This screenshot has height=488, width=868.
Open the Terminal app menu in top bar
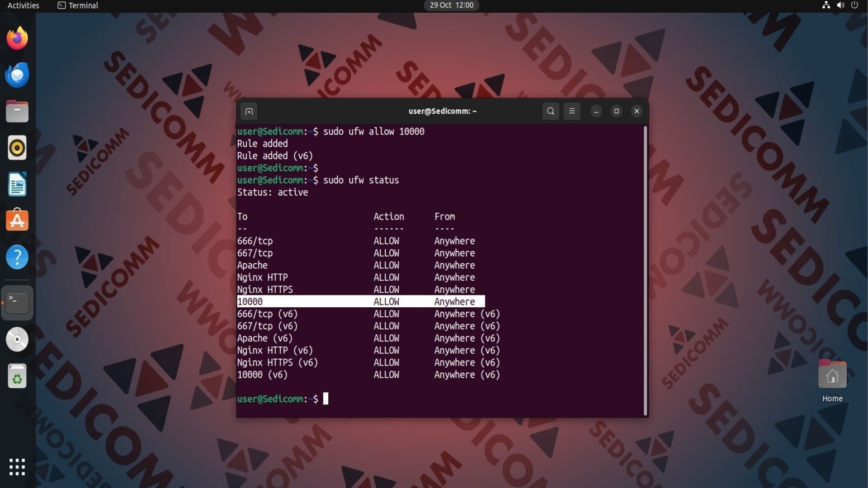tap(78, 5)
